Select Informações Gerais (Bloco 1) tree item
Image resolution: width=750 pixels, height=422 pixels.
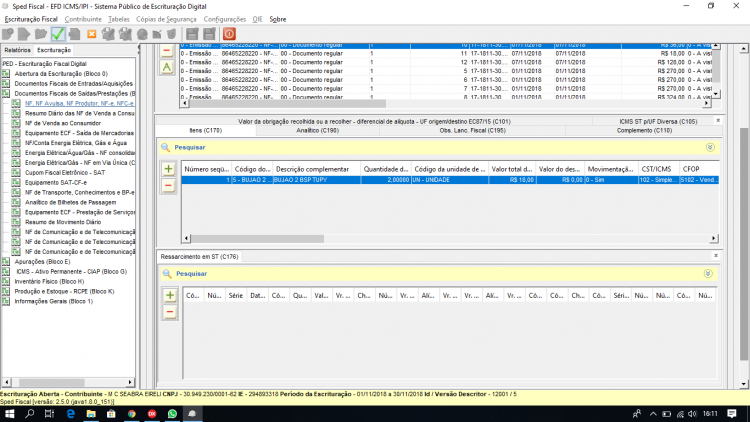pos(54,301)
